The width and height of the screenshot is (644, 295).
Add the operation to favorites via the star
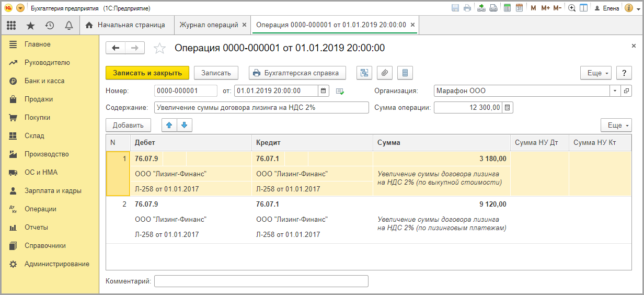(159, 49)
